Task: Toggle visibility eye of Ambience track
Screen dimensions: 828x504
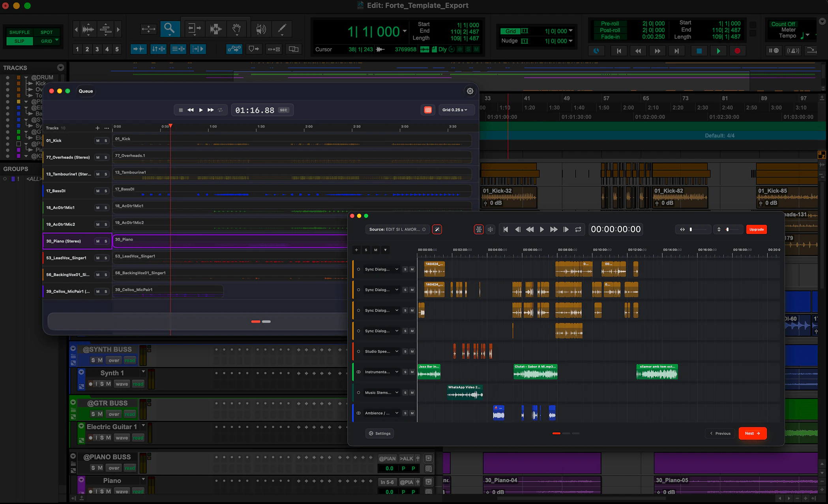Action: pyautogui.click(x=358, y=413)
